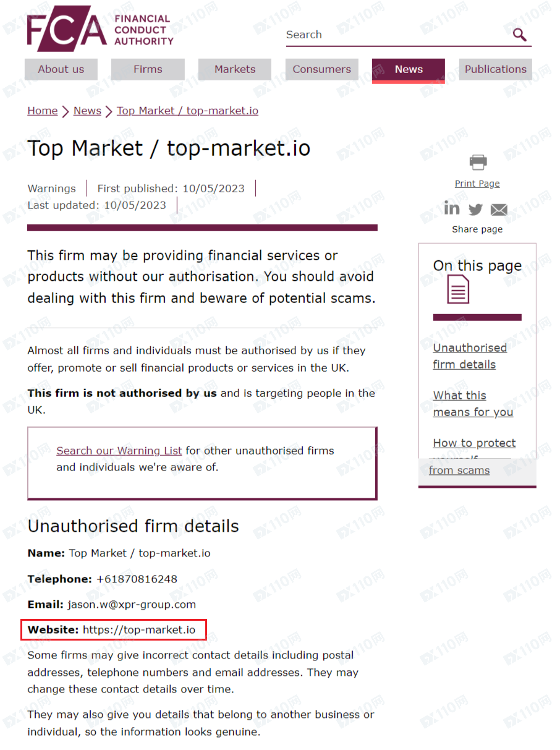
Task: Click the printer icon
Action: 477,163
